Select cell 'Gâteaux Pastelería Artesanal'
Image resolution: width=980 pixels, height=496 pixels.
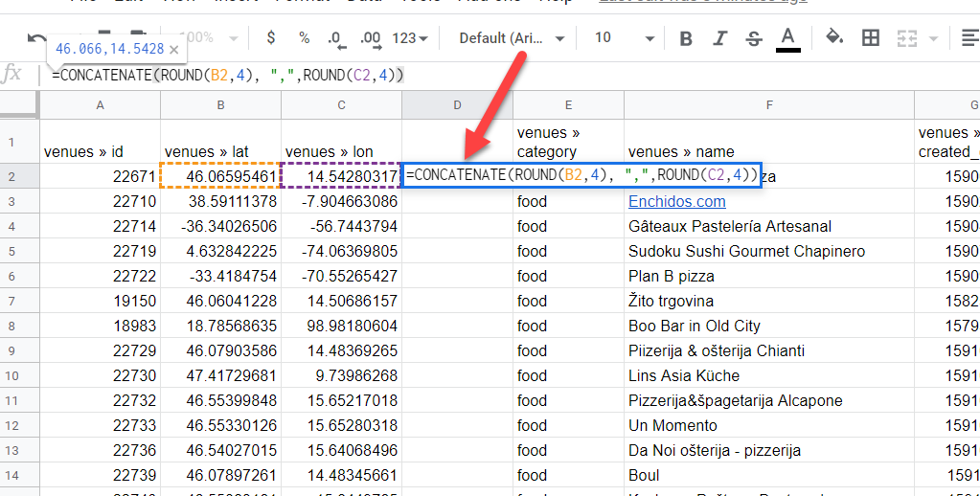tap(768, 226)
